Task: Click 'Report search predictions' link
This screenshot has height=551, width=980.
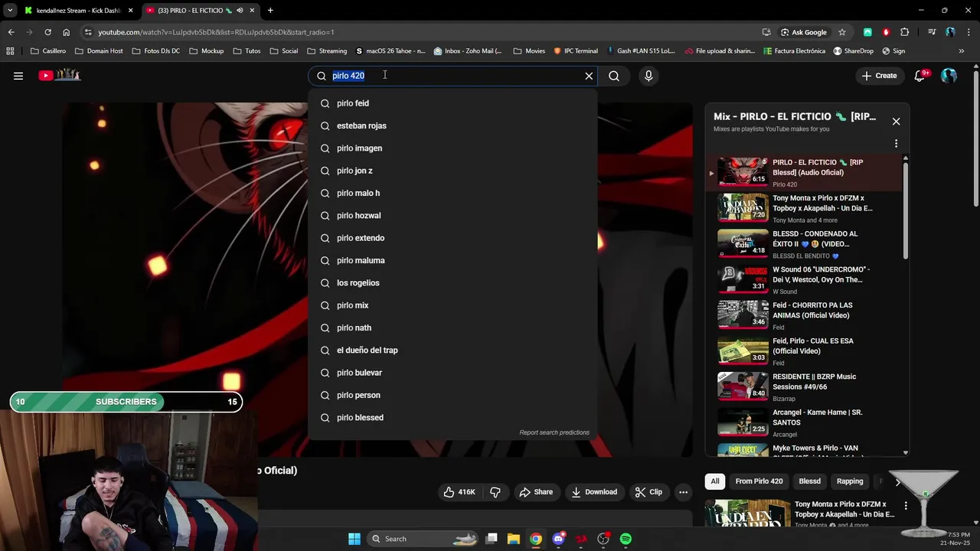Action: click(554, 432)
